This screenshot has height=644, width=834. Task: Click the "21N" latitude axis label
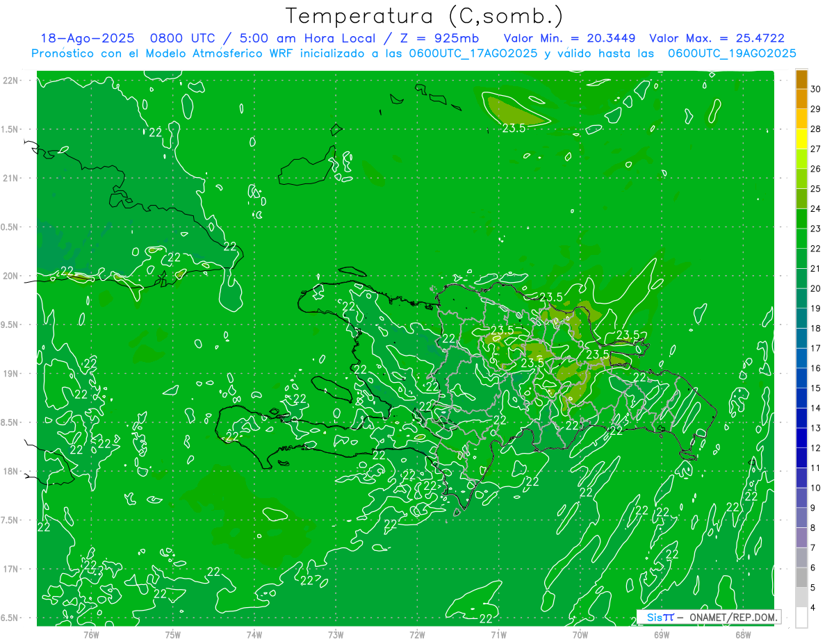pyautogui.click(x=11, y=179)
